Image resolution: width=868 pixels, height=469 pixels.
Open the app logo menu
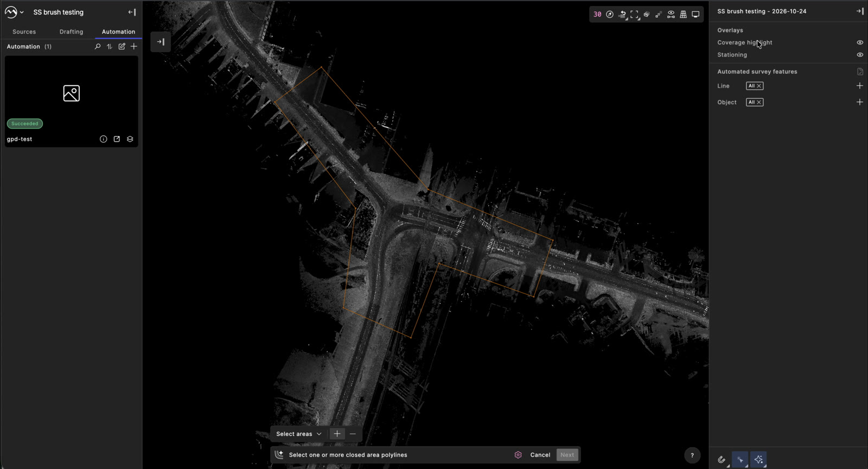[x=14, y=12]
